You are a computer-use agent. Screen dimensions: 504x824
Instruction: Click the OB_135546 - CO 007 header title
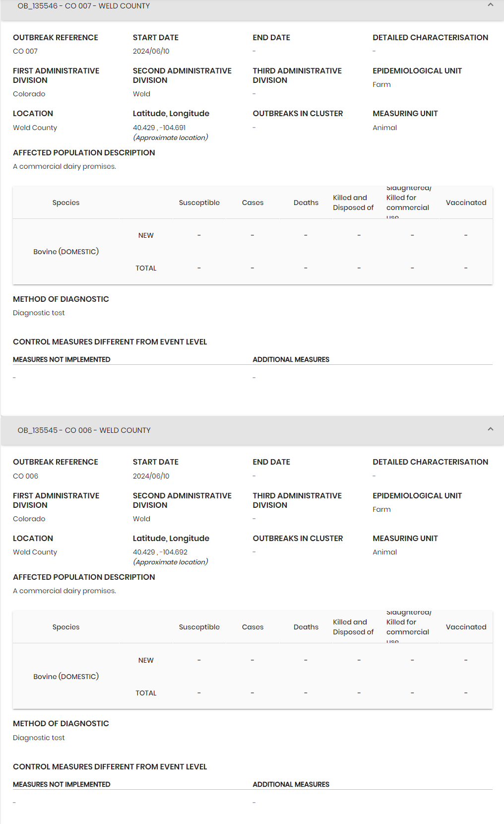(x=84, y=6)
